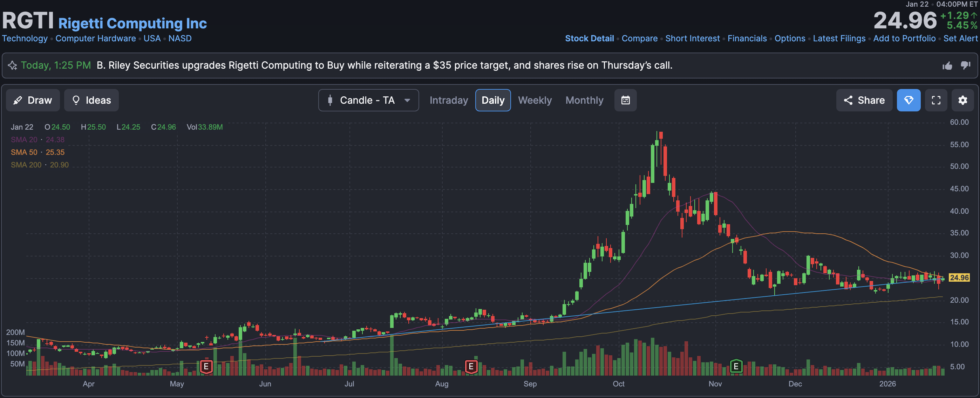Click the blue diamond premium icon
Image resolution: width=980 pixels, height=398 pixels.
tap(908, 100)
